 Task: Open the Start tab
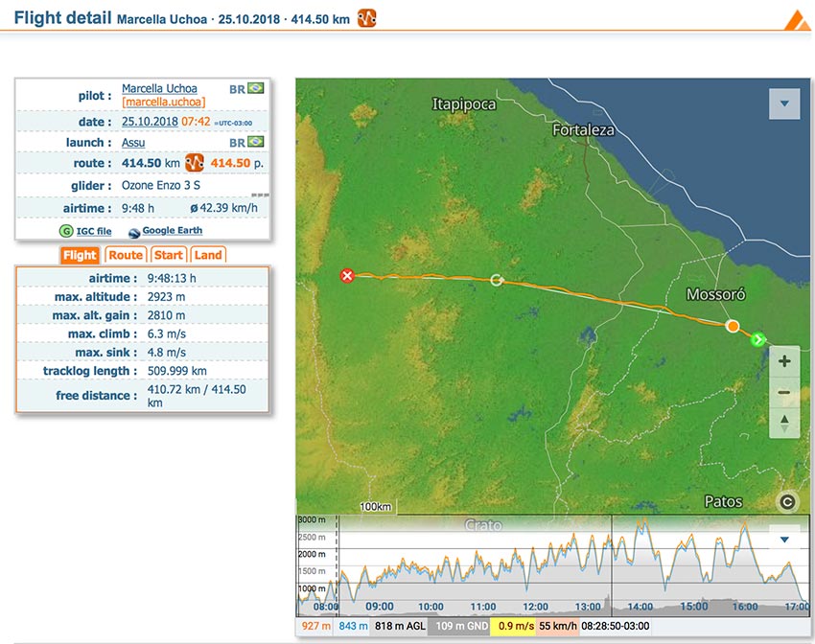coord(169,255)
